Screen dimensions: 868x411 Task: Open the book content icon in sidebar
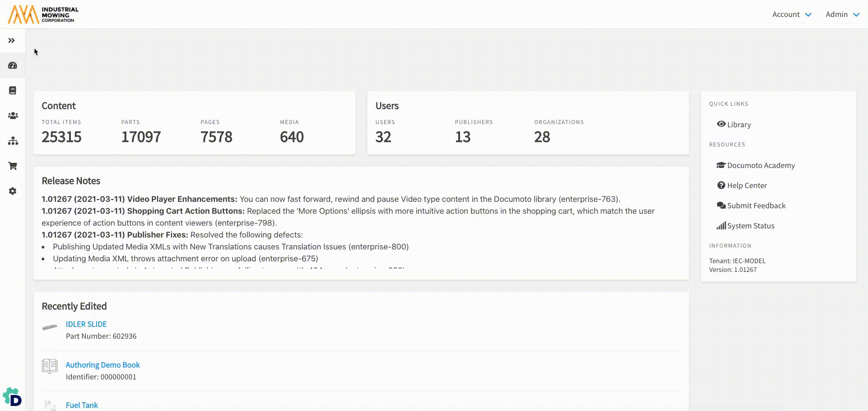tap(13, 91)
